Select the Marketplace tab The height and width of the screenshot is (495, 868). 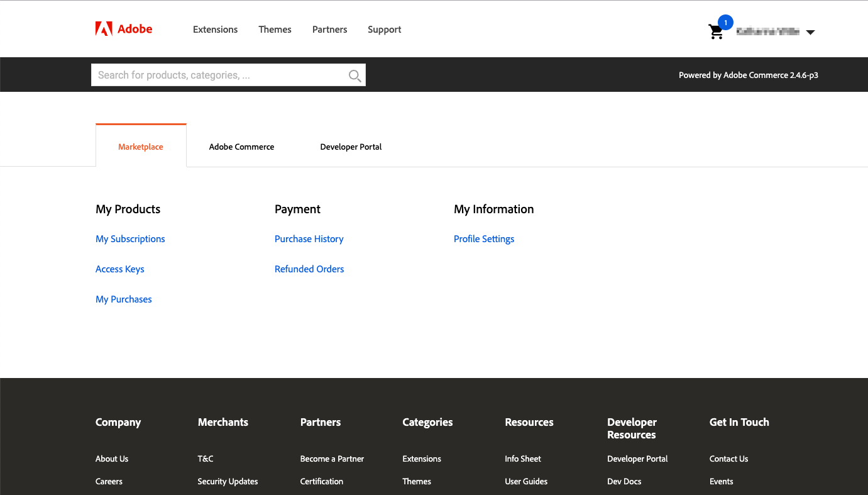click(x=141, y=147)
